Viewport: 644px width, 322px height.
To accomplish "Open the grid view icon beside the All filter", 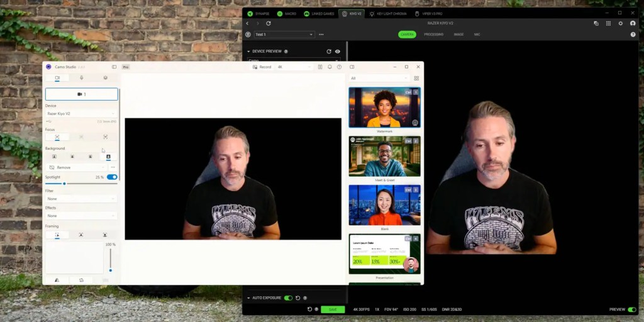I will point(416,78).
